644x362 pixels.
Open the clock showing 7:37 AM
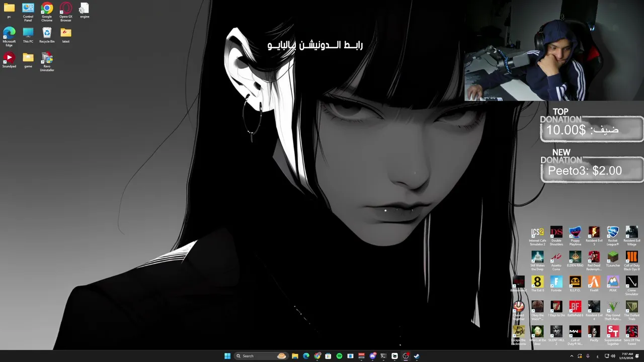(627, 356)
